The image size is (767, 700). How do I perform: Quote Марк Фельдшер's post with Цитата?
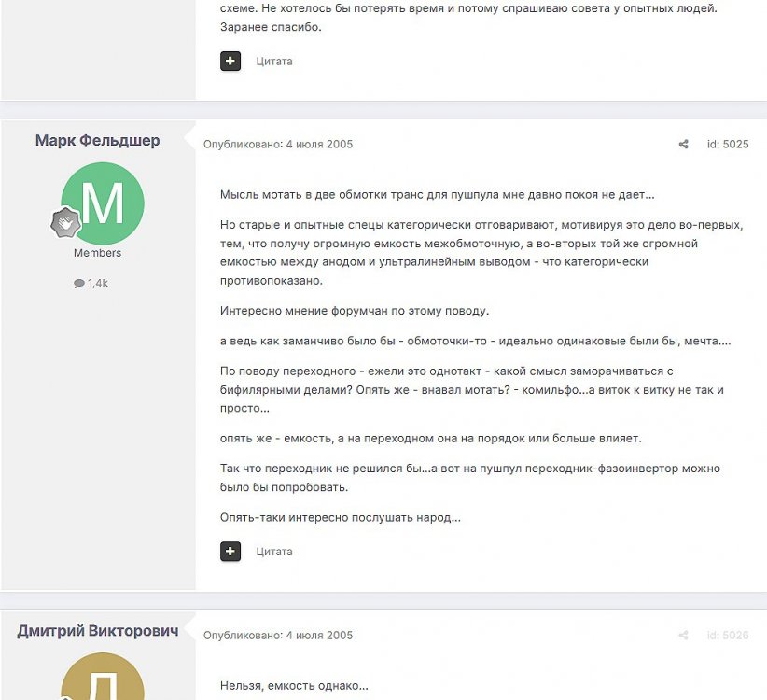coord(274,552)
